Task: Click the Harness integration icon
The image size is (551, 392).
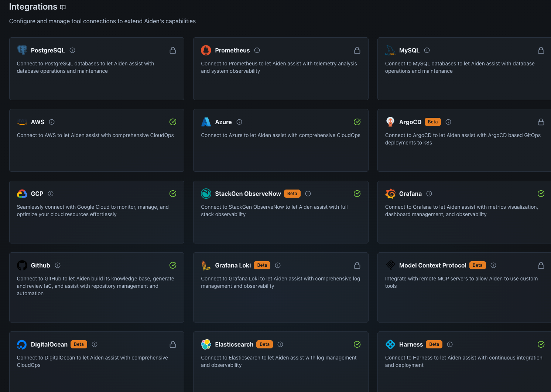Action: 390,344
